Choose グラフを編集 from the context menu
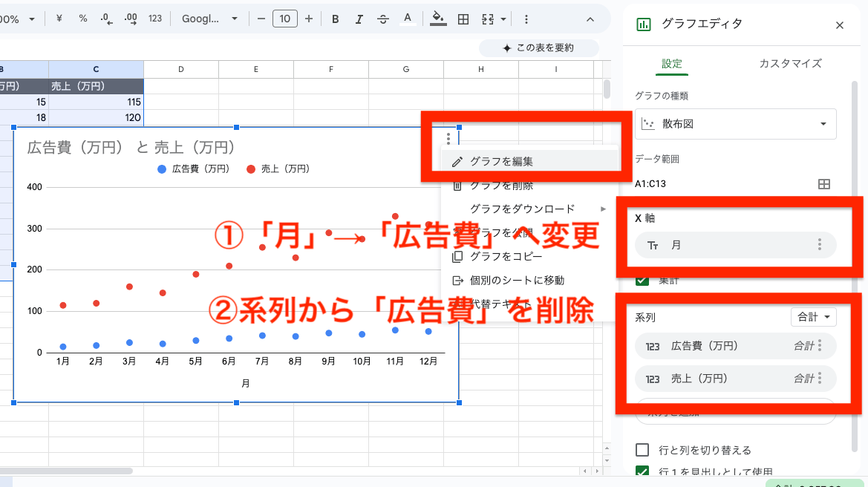868x487 pixels. [501, 161]
